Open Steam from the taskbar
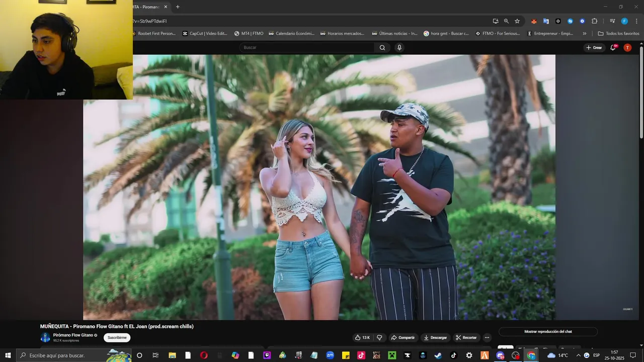644x362 pixels. point(438,355)
